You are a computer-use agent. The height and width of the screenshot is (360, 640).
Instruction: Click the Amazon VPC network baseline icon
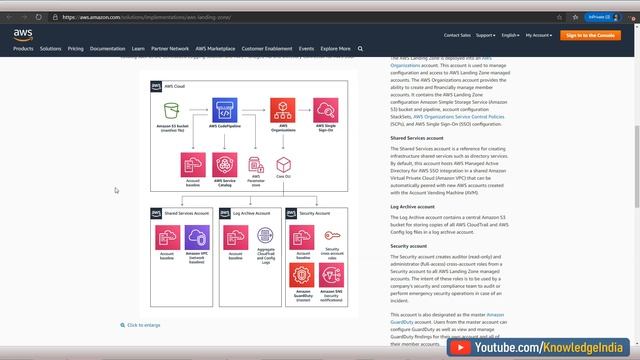pos(197,237)
